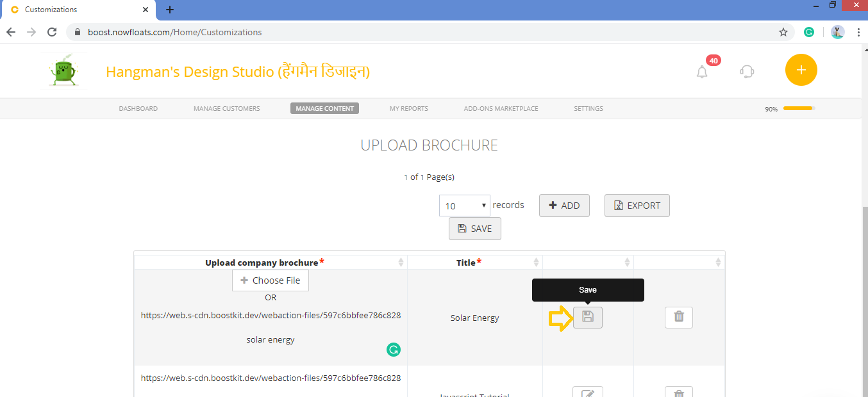The image size is (868, 397).
Task: Open the Chrome three-dot menu
Action: point(858,32)
